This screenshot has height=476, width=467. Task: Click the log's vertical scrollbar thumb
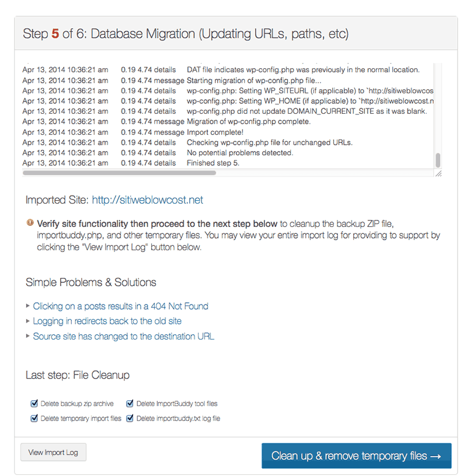pos(438,160)
